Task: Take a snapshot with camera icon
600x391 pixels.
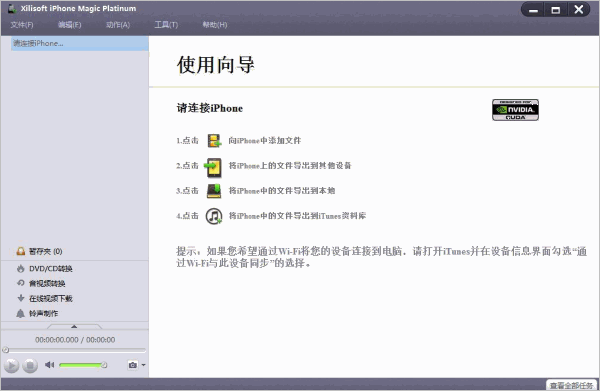Action: (132, 365)
